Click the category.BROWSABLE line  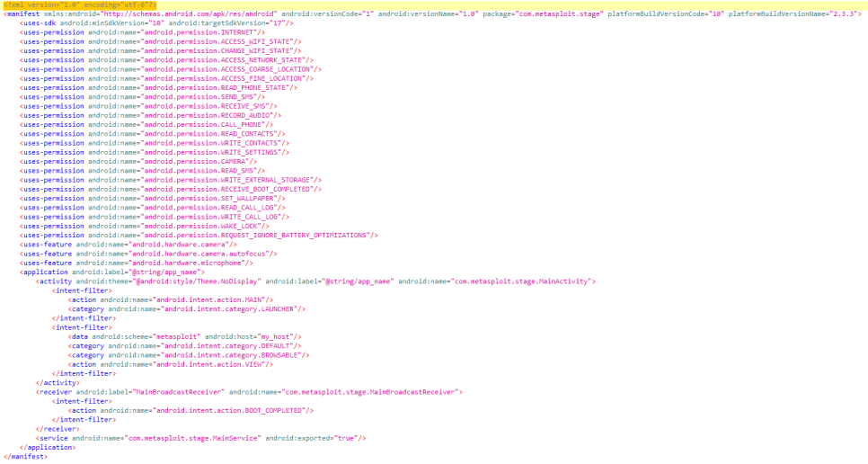click(x=189, y=355)
